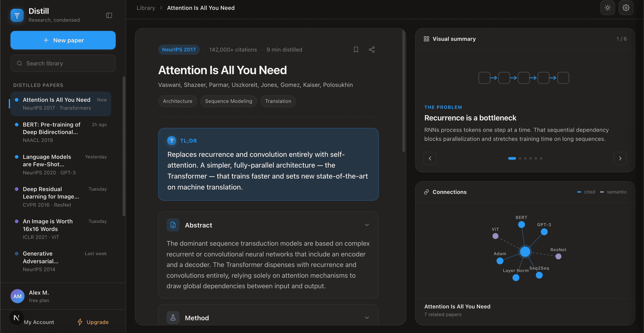Expand the Method section chevron
The height and width of the screenshot is (333, 644).
pyautogui.click(x=367, y=318)
